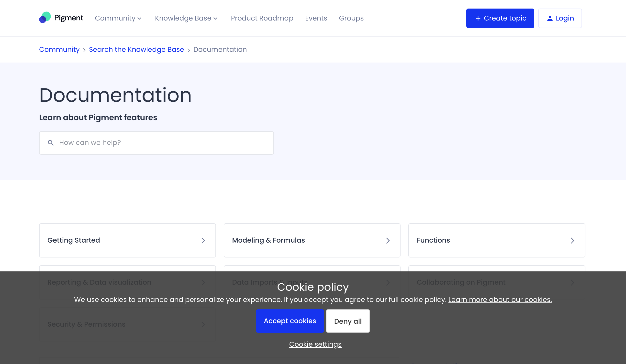
Task: Click the Documentation breadcrumb text
Action: click(x=220, y=49)
